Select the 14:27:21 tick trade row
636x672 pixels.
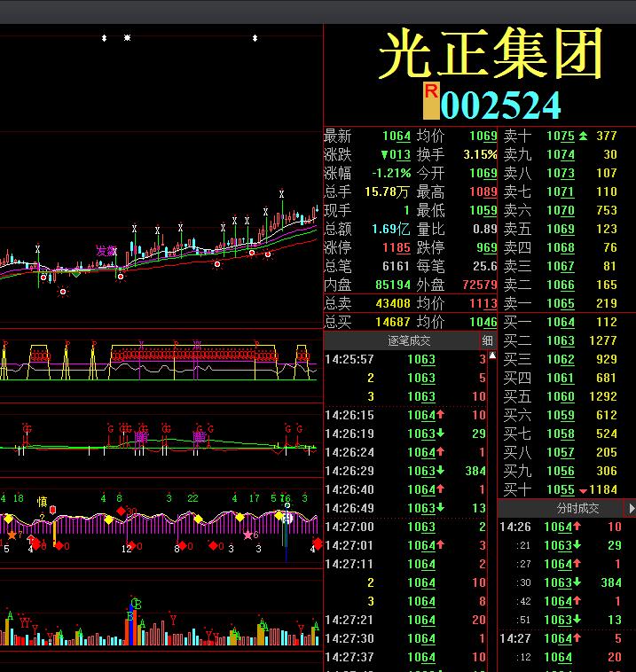[x=405, y=621]
